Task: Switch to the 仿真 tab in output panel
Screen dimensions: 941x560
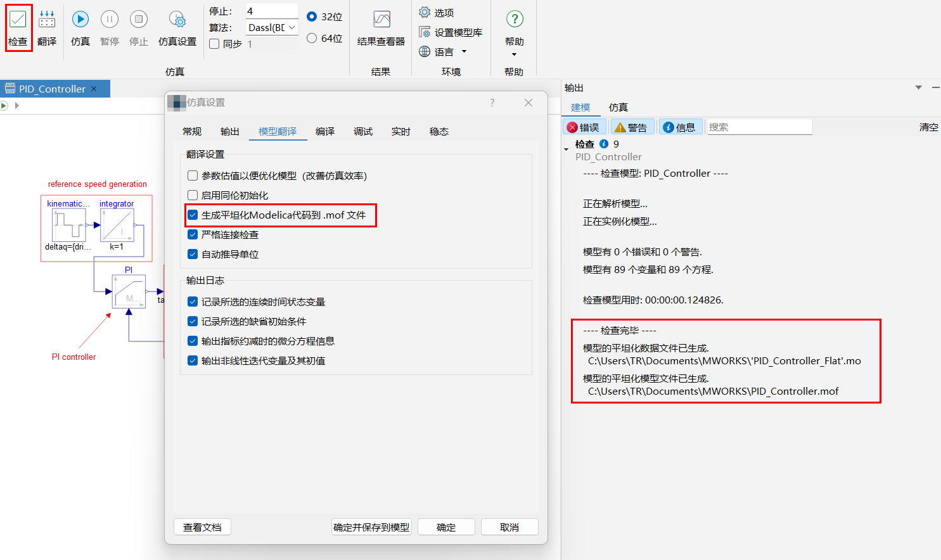Action: coord(618,107)
